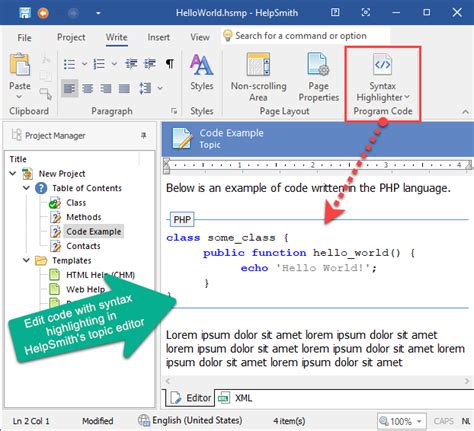Collapse the ribbon with the chevron

(465, 112)
